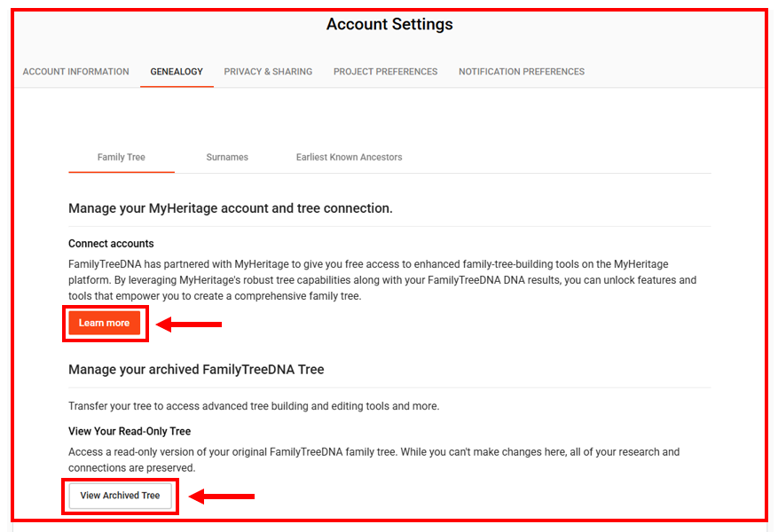778x532 pixels.
Task: Click the 'Manage your MyHeritage account' heading
Action: point(231,208)
